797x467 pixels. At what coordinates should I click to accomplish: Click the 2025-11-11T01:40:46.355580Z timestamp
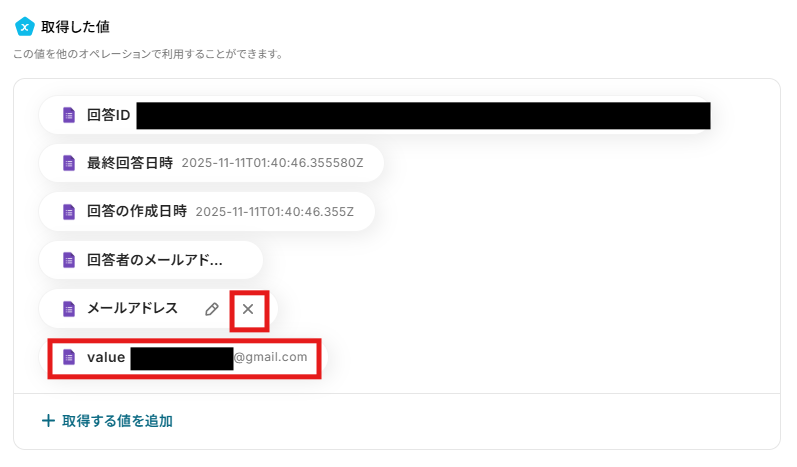(x=272, y=163)
